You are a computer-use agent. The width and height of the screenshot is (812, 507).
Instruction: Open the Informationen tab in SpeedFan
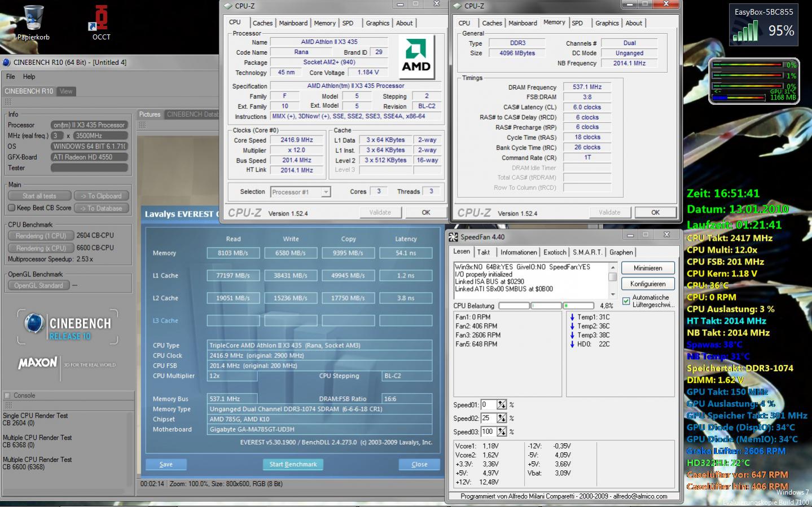(x=519, y=252)
